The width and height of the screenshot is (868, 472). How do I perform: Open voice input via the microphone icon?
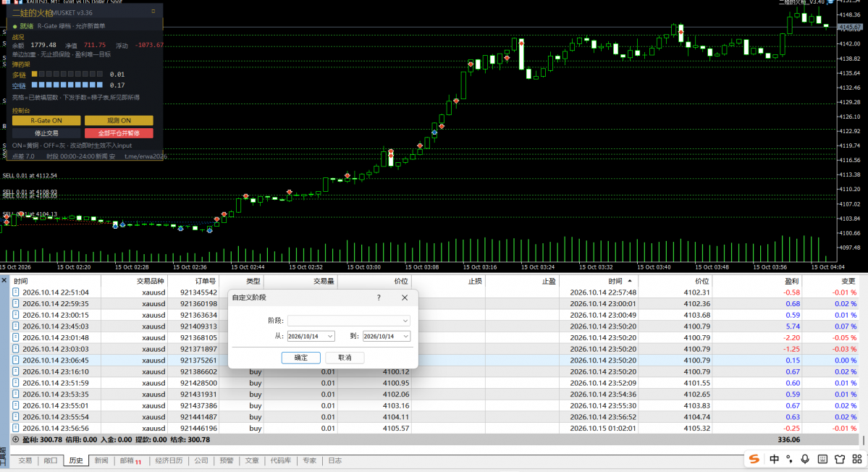pos(805,459)
